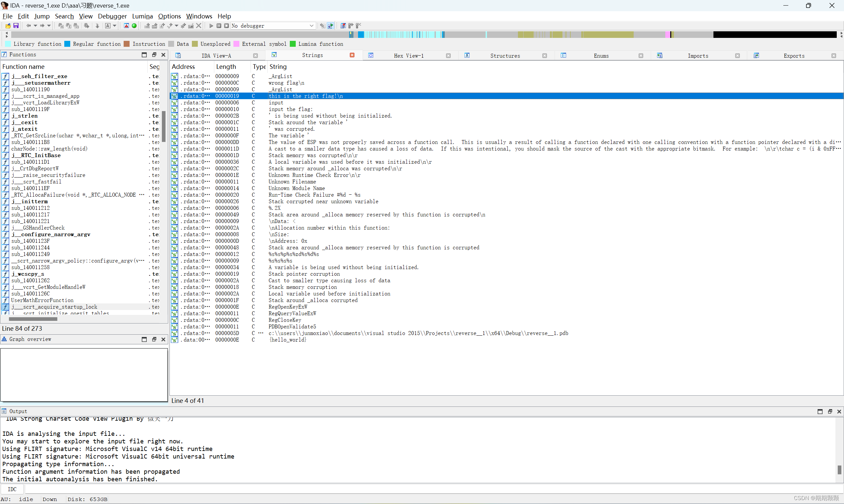
Task: Click the Stop Process toolbar icon
Action: [226, 25]
